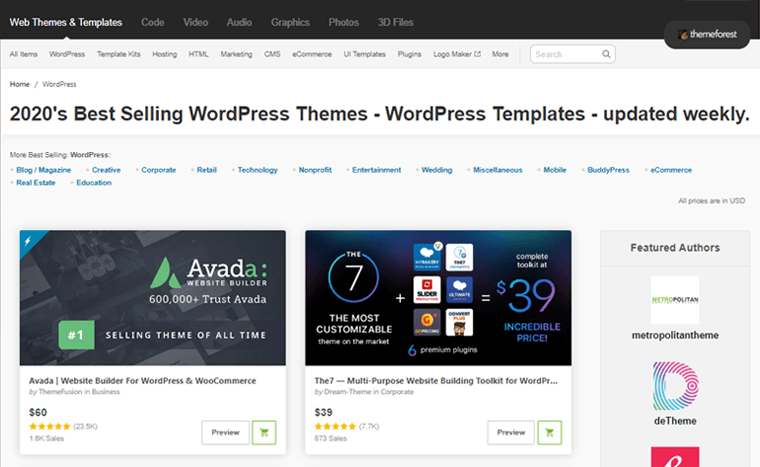Image resolution: width=760 pixels, height=467 pixels.
Task: Open Education best sellers link
Action: 94,183
